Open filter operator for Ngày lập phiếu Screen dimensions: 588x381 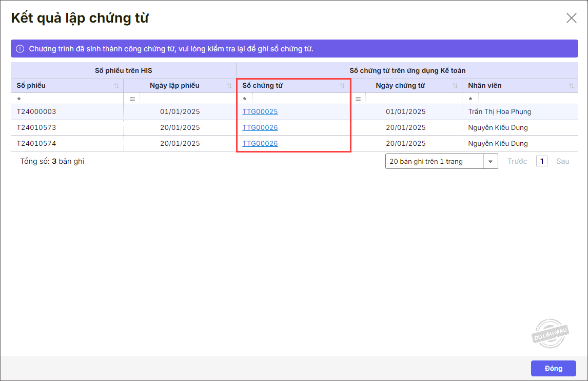[132, 99]
